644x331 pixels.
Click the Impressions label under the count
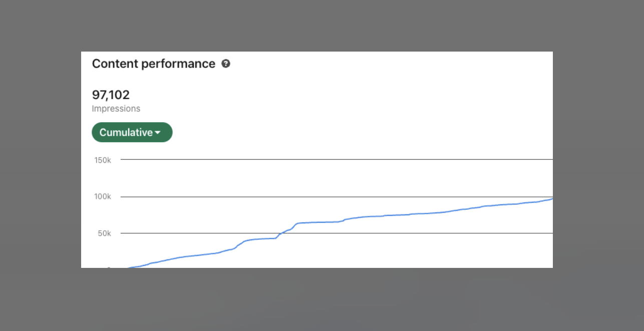pyautogui.click(x=116, y=109)
